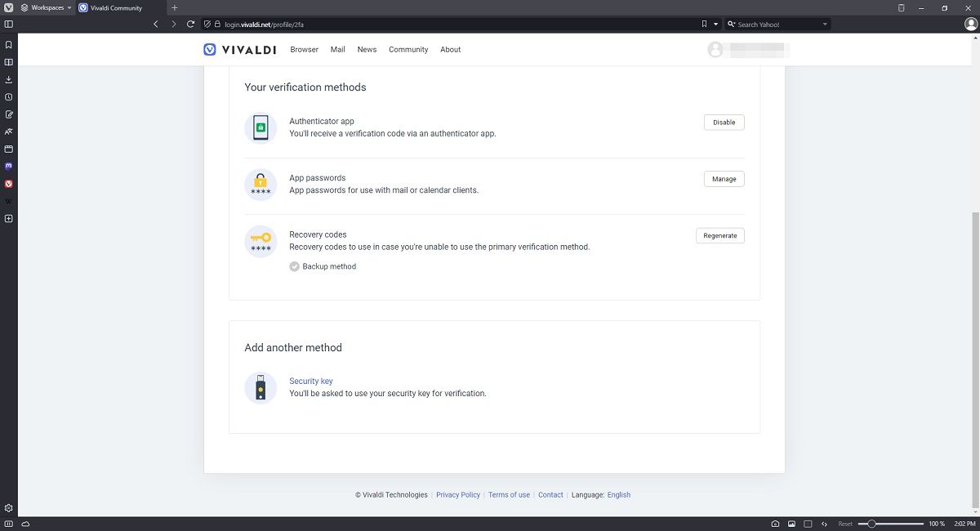Open the History panel
Image resolution: width=980 pixels, height=531 pixels.
[x=8, y=97]
